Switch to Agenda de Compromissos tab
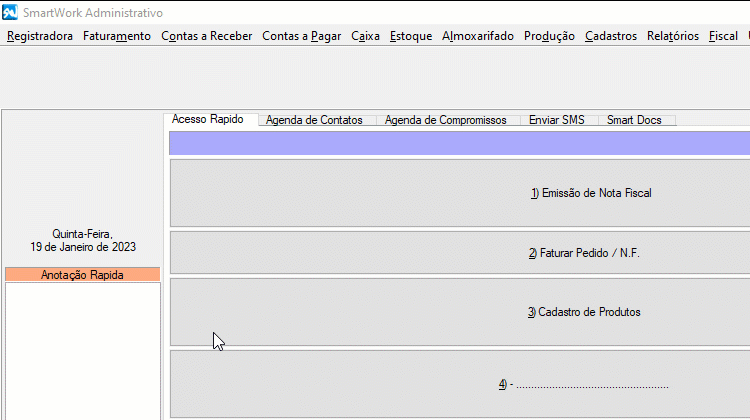 445,120
